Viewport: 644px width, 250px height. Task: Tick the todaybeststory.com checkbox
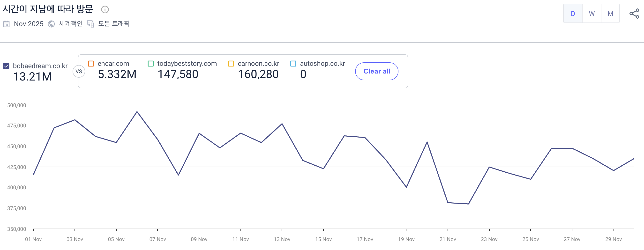[151, 63]
